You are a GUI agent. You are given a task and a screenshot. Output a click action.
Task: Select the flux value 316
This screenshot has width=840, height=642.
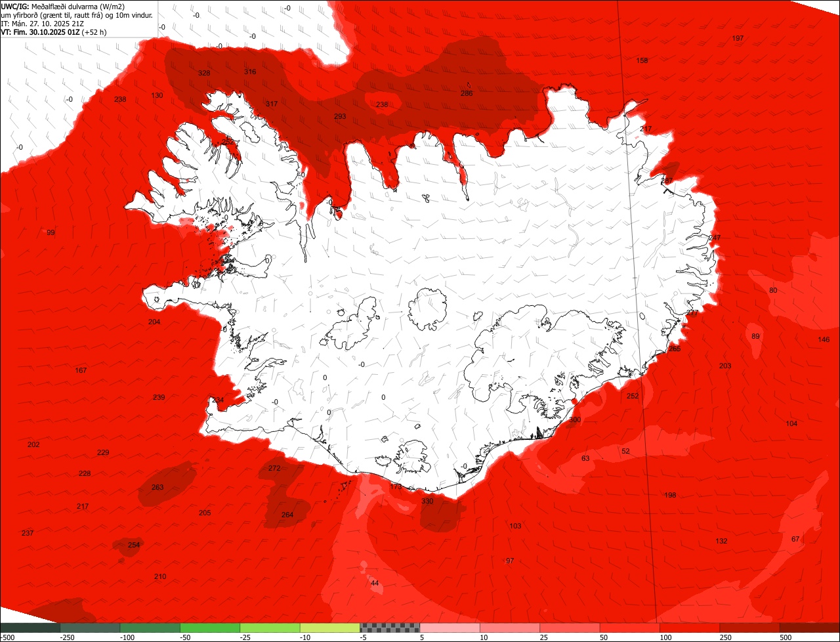[x=250, y=72]
